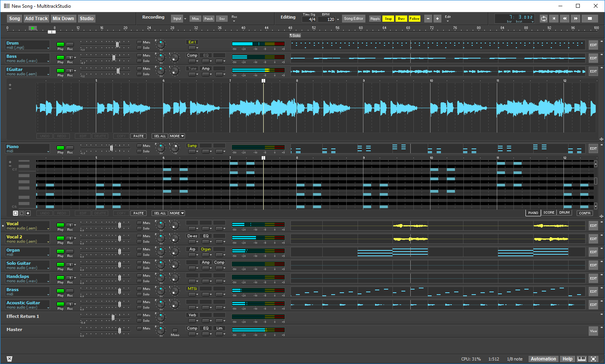This screenshot has height=364, width=605.
Task: Click the Master section pan knob
Action: (161, 330)
